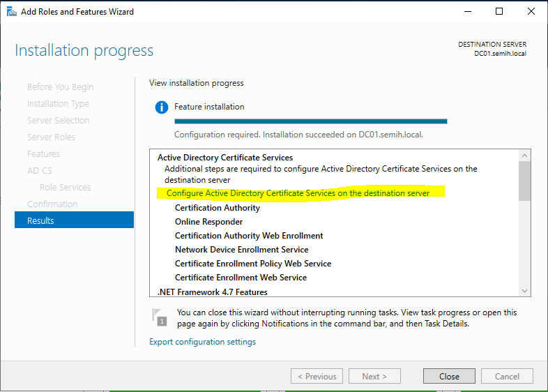Image resolution: width=548 pixels, height=392 pixels.
Task: Click the wizard app icon in title bar
Action: coord(12,12)
